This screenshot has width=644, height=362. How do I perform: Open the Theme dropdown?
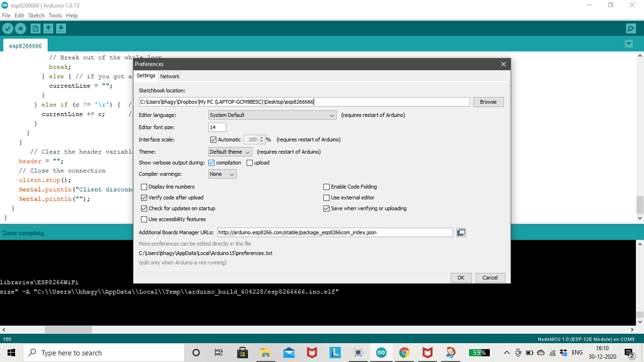[230, 152]
